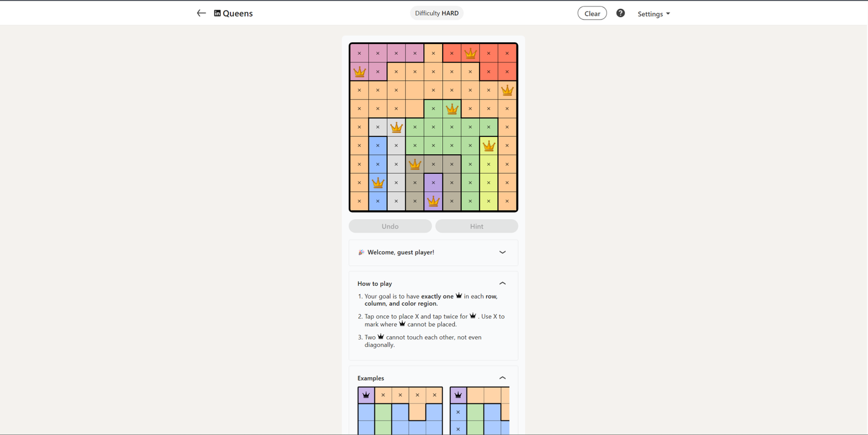Tap the queen on the purple cell
868x435 pixels.
pyautogui.click(x=433, y=200)
